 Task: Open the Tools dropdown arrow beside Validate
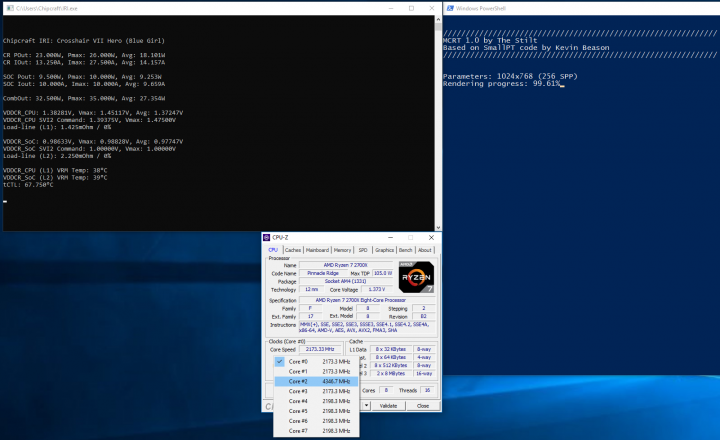(366, 406)
